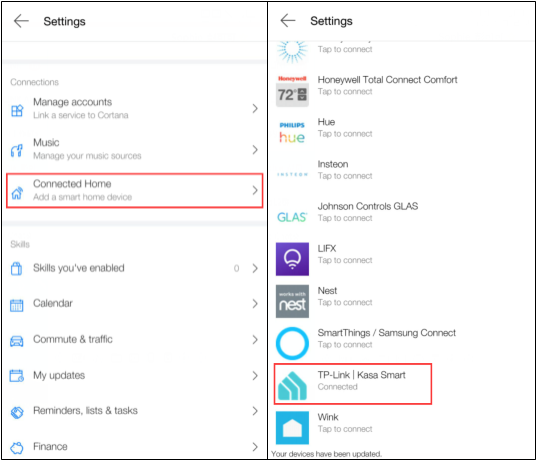Open Reminders, lists & tasks
This screenshot has width=536, height=461.
(134, 411)
